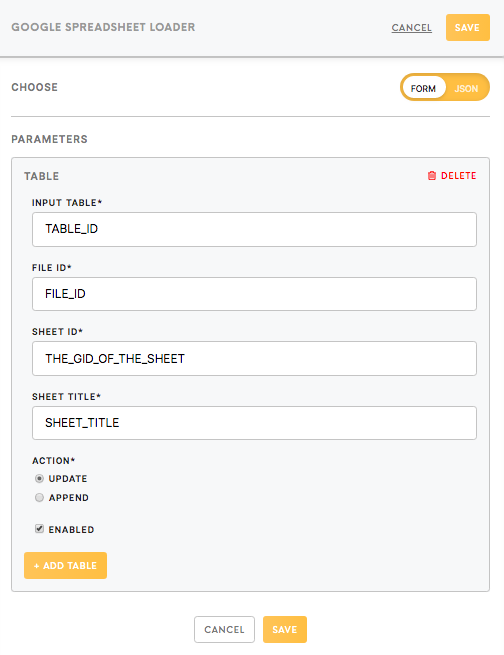Click the Parameters section heading
504x655 pixels.
tap(49, 139)
